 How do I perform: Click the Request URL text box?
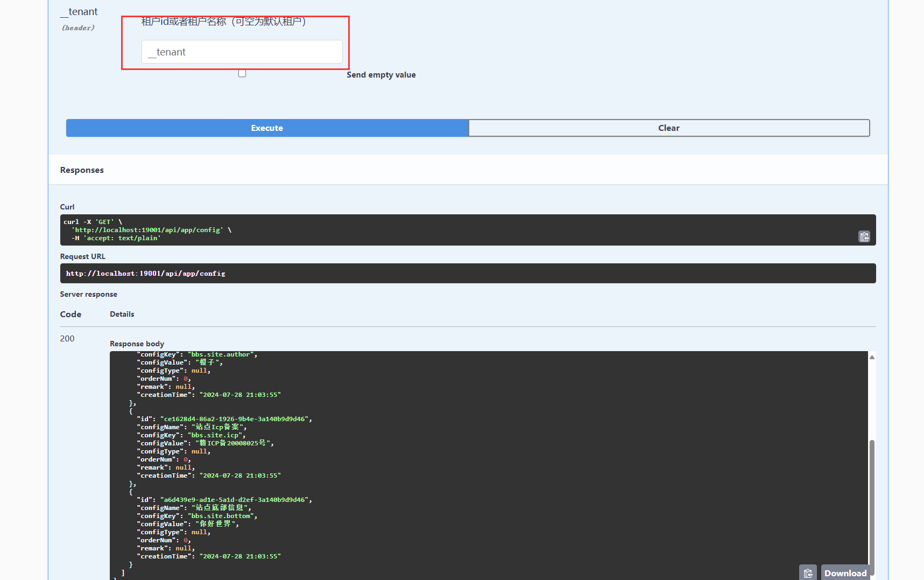click(467, 274)
